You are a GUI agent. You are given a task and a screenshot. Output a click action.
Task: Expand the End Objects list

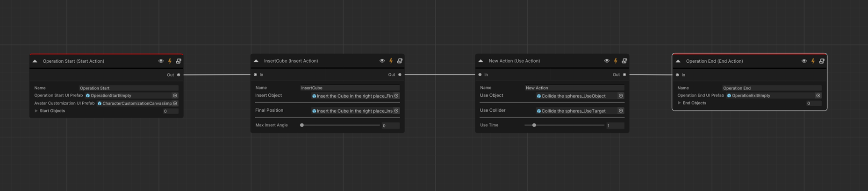pyautogui.click(x=680, y=103)
